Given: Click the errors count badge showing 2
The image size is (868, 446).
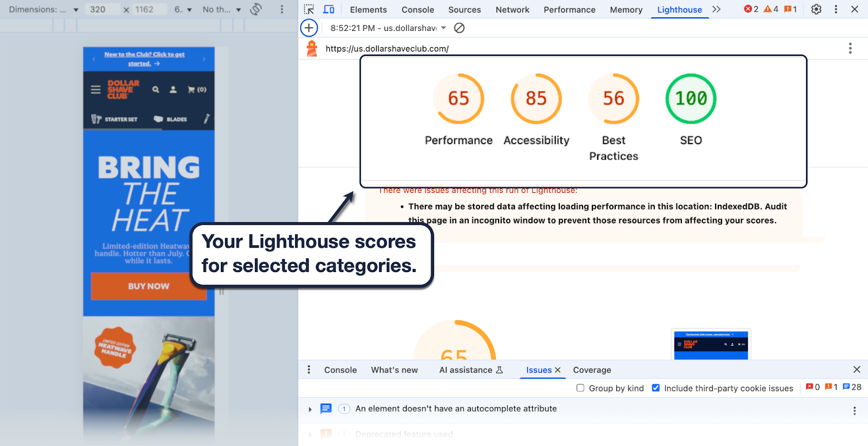Looking at the screenshot, I should [751, 9].
